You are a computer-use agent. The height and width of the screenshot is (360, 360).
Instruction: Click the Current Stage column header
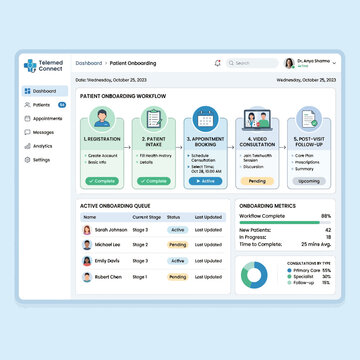(147, 217)
